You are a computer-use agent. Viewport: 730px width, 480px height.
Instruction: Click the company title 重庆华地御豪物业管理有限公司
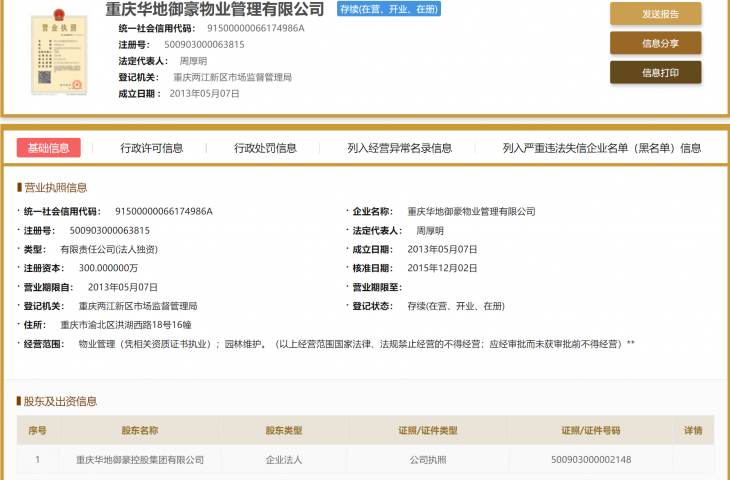(x=215, y=9)
